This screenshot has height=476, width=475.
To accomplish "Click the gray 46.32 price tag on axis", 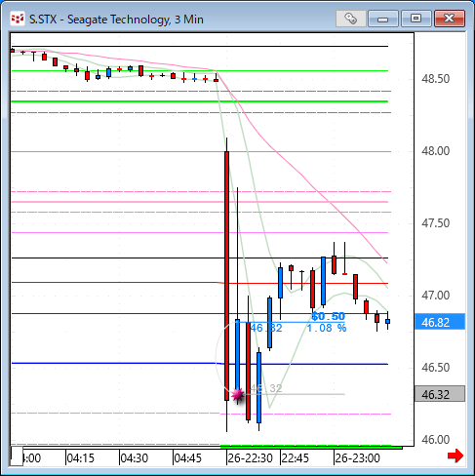I will coord(440,394).
